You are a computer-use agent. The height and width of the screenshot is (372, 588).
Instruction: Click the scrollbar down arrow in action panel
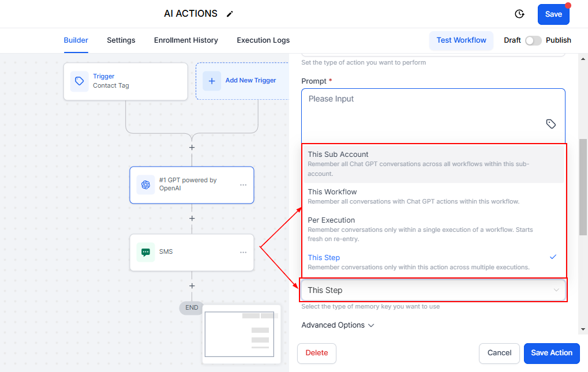point(583,329)
